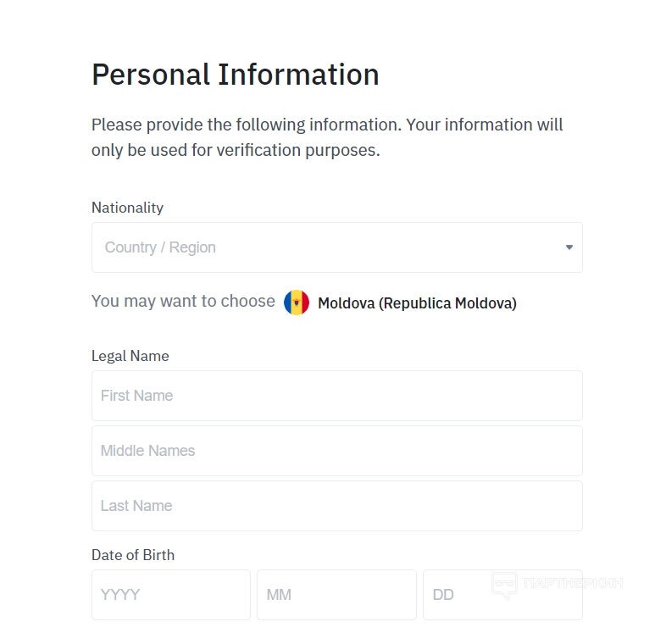Click the Nationality label

(x=127, y=208)
